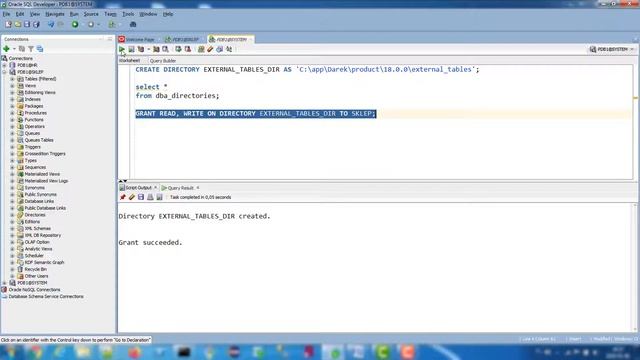
Task: Expand the Directories tree node
Action: (x=12, y=215)
